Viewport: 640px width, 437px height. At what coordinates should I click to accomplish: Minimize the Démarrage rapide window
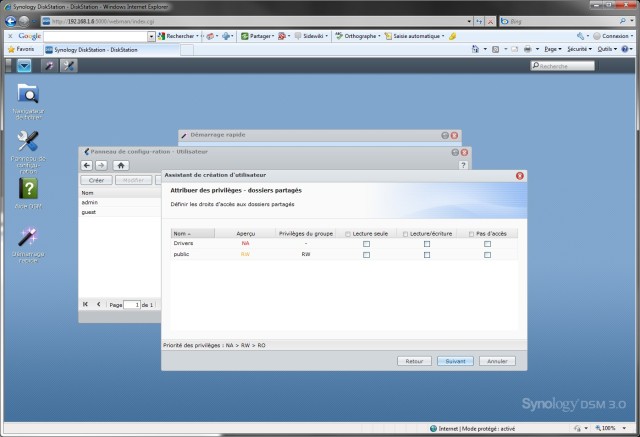pyautogui.click(x=445, y=135)
